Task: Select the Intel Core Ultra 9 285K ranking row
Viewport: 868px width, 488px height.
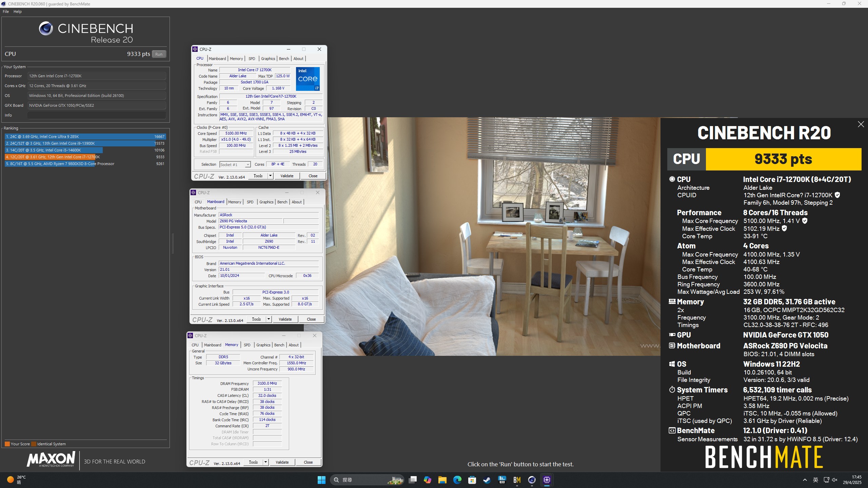Action: 85,137
